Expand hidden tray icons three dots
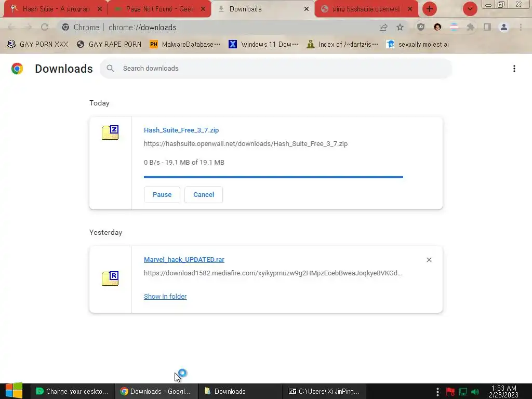532x399 pixels. coord(437,392)
